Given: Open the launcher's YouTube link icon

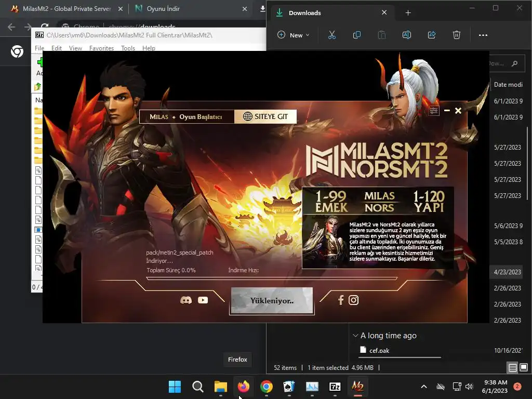Looking at the screenshot, I should 203,300.
